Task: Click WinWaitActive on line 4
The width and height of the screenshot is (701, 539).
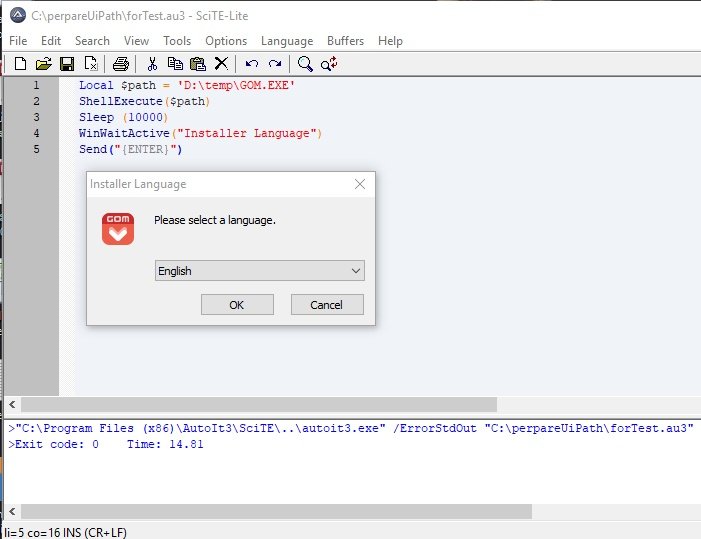Action: 124,133
